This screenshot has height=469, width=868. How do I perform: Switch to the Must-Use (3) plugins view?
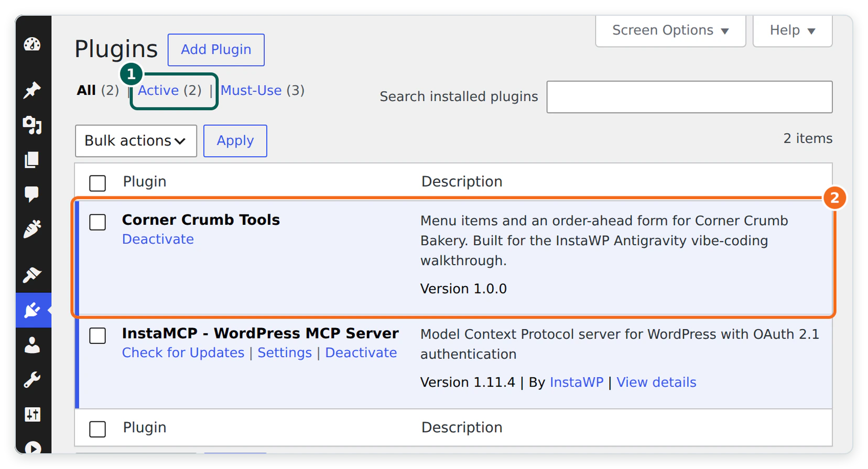(263, 90)
